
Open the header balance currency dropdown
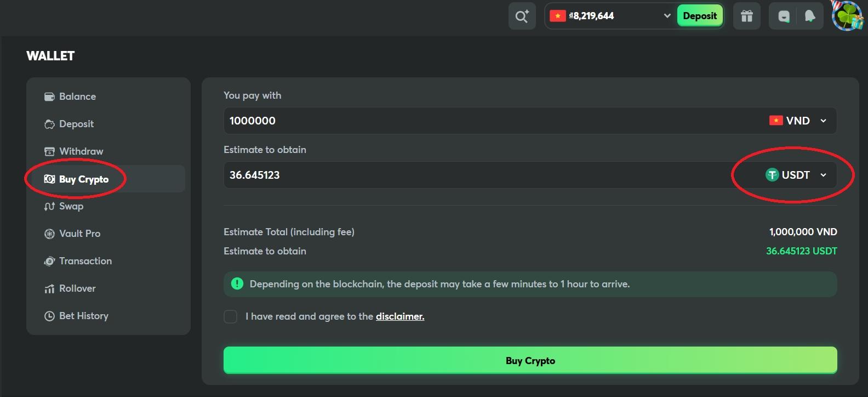tap(667, 16)
